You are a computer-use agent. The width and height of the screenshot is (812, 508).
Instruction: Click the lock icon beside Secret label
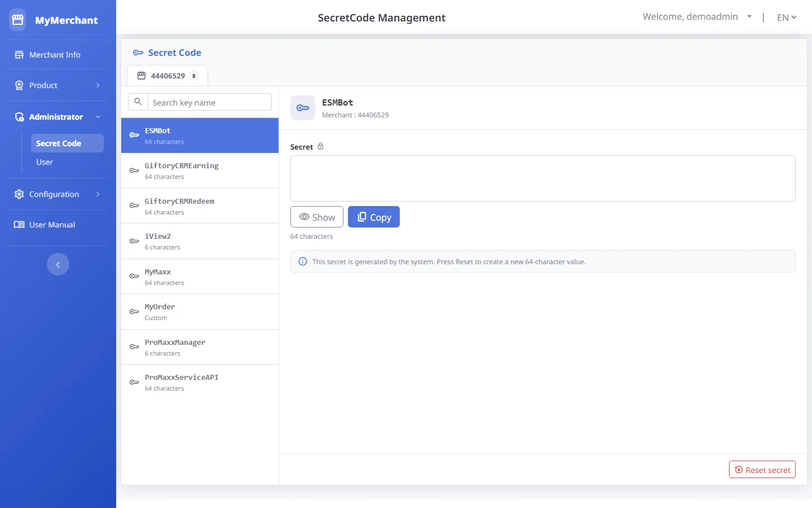(x=320, y=146)
